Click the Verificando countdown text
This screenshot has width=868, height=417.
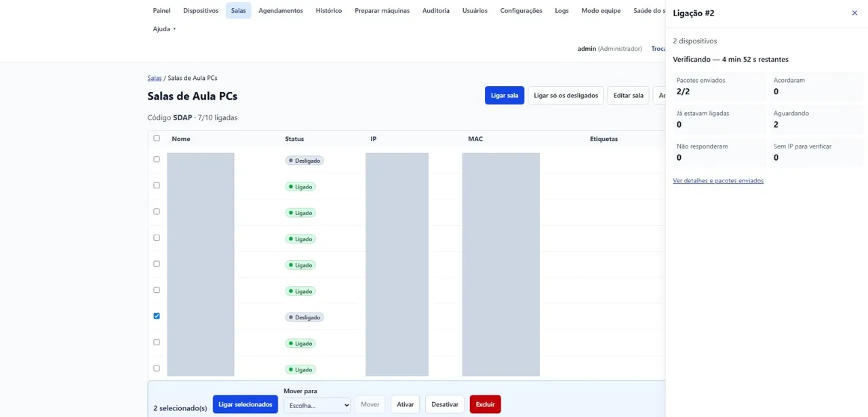click(x=730, y=60)
